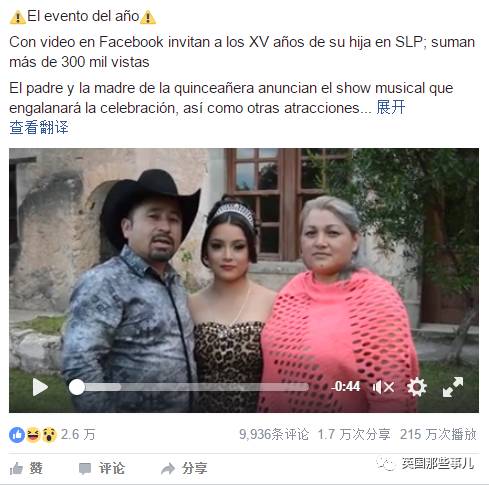Click the 215 万次播放 view count
The image size is (489, 485).
point(438,435)
